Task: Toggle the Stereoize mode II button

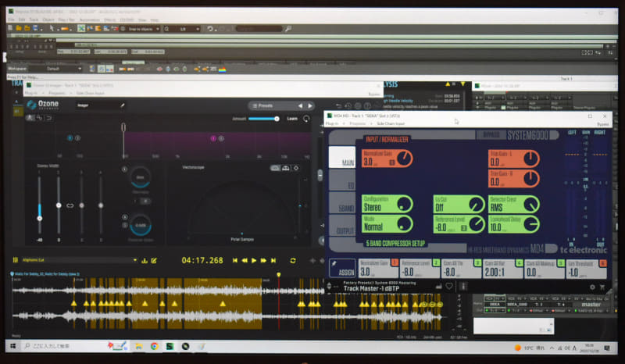Action: (145, 201)
